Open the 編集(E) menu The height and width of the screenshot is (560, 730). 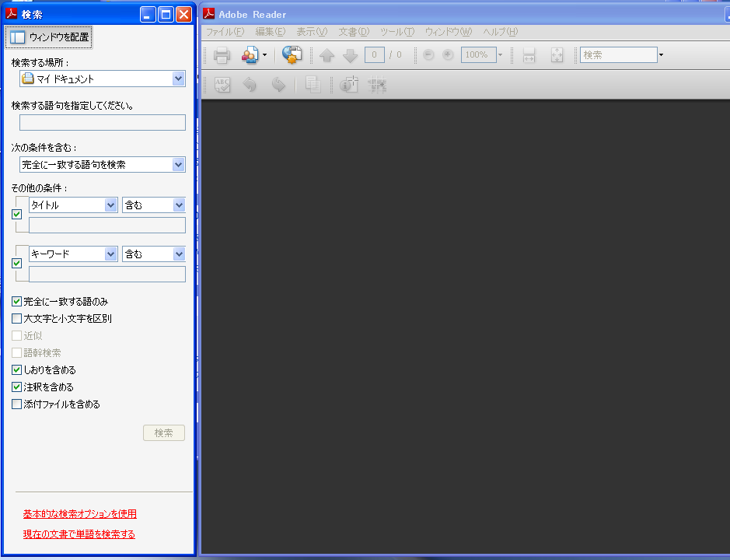tap(271, 32)
